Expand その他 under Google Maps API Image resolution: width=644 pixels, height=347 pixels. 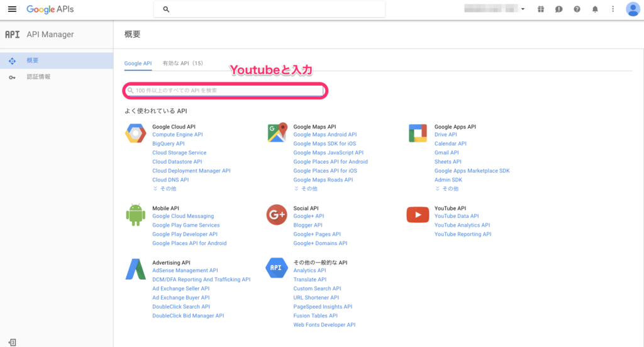(x=306, y=189)
